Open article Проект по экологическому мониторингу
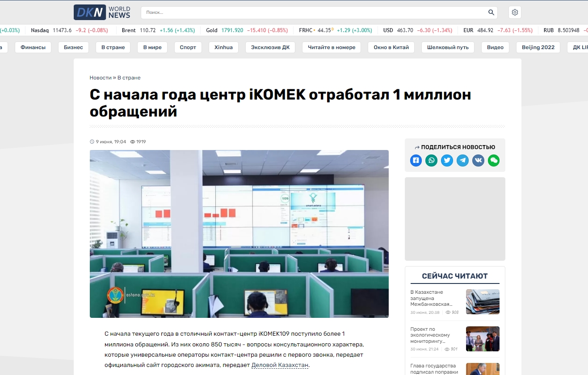588x375 pixels. (430, 335)
